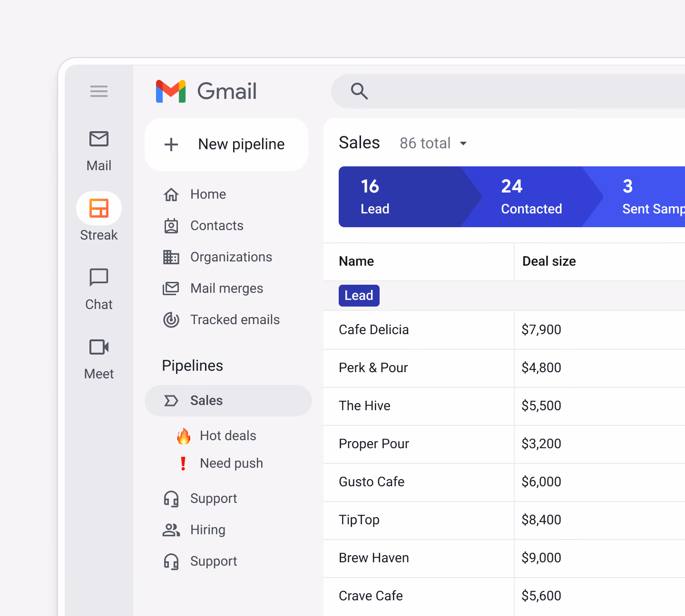Click the headset icon of first Support
Screen dimensions: 685x616
pyautogui.click(x=171, y=499)
